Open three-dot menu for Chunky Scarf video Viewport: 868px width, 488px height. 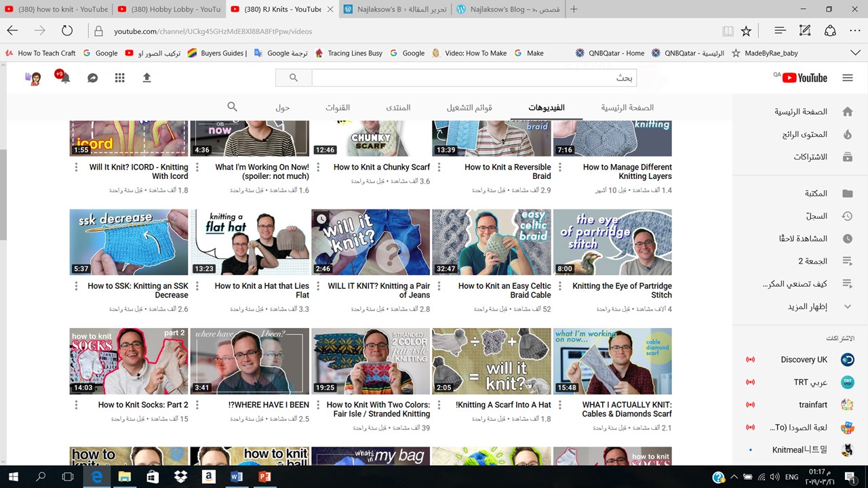(x=318, y=167)
